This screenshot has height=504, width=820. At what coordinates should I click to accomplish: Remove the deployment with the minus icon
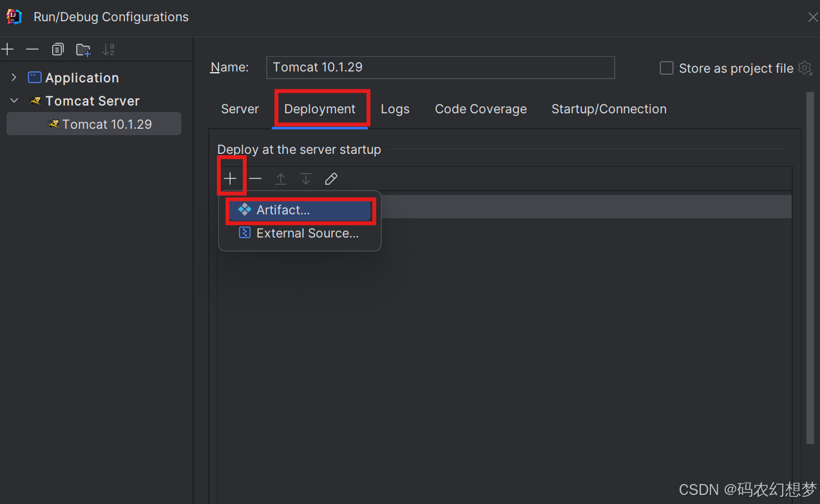(x=256, y=179)
